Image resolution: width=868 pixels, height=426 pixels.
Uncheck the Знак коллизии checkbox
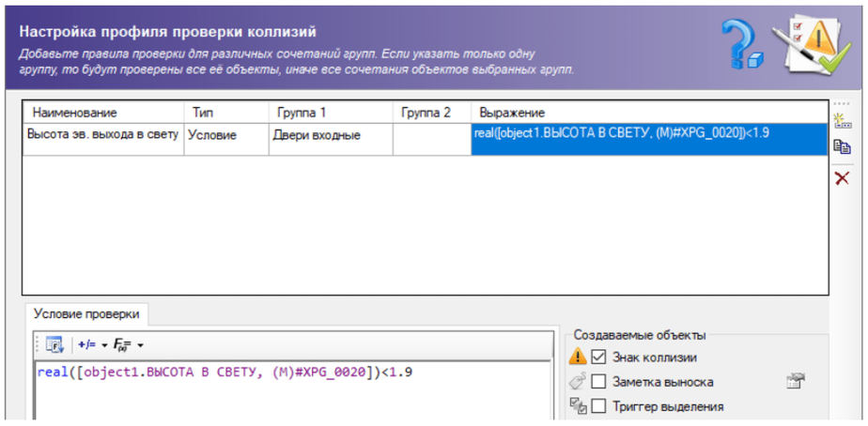tap(598, 357)
